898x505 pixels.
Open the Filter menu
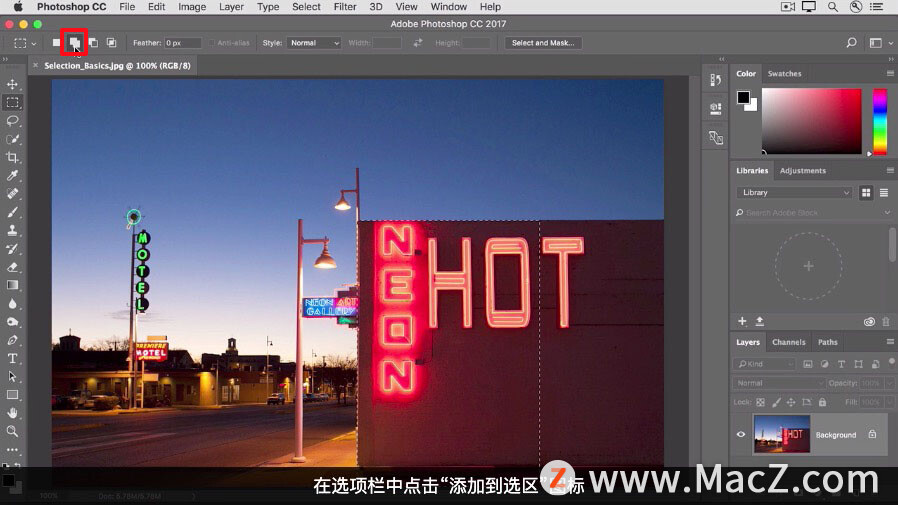[345, 7]
